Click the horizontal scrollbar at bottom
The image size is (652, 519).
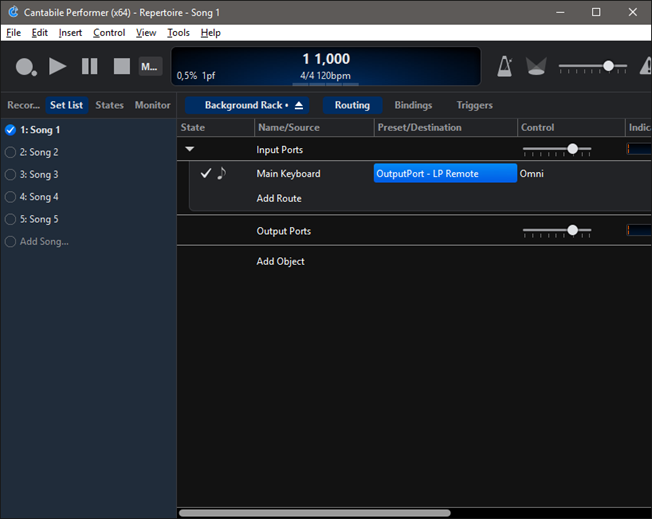(314, 513)
